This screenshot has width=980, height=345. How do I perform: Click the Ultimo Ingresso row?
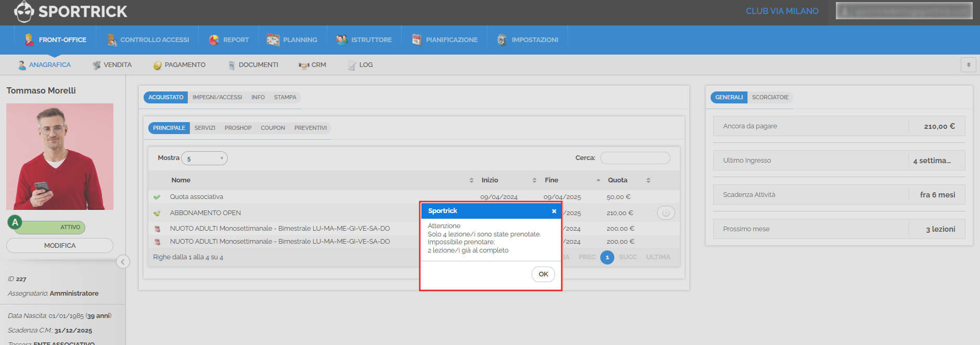pyautogui.click(x=839, y=161)
